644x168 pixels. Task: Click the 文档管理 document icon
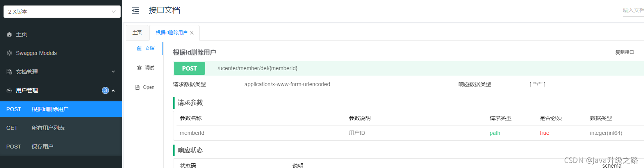point(9,72)
